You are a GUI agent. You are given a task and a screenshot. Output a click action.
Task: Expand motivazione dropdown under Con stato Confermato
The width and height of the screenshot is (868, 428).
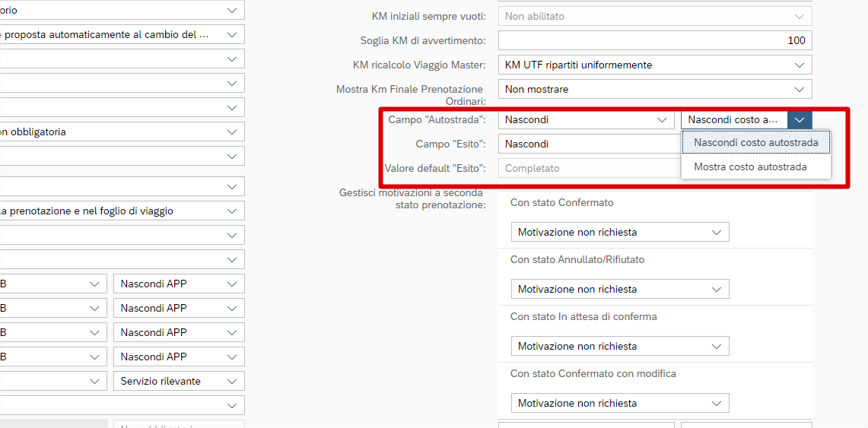click(x=716, y=232)
